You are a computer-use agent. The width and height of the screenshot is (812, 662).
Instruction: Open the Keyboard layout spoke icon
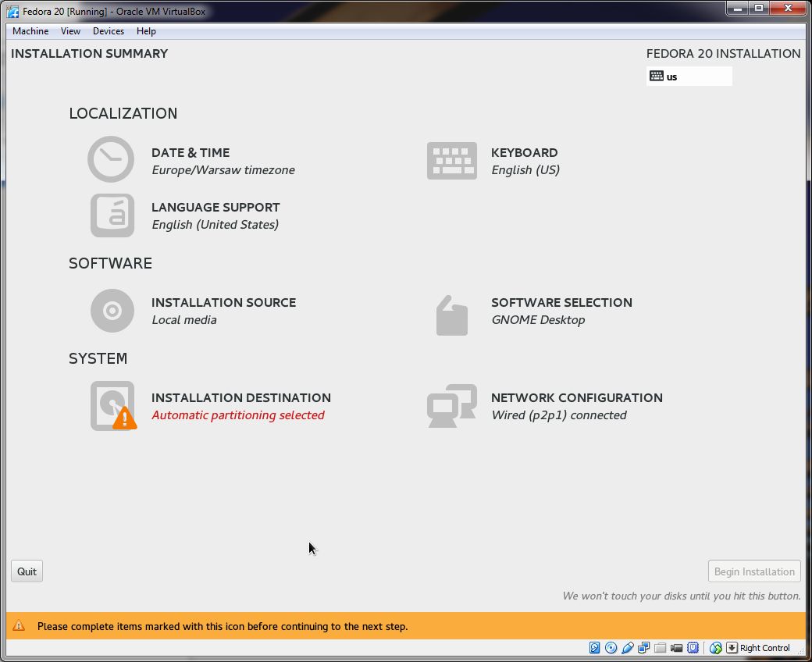pyautogui.click(x=451, y=161)
